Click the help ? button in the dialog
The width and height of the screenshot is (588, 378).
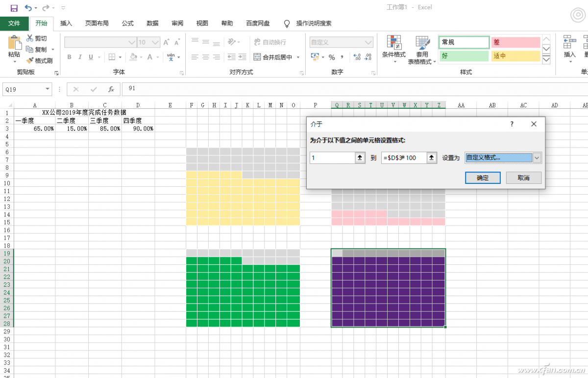tap(512, 124)
